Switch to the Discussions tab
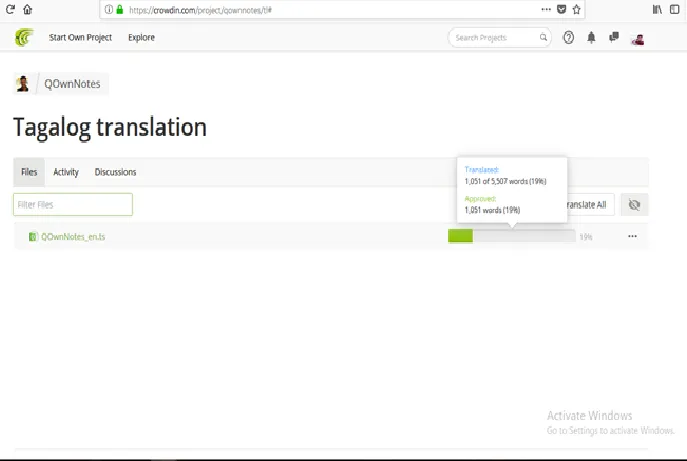Viewport: 687px width, 461px height. [115, 172]
